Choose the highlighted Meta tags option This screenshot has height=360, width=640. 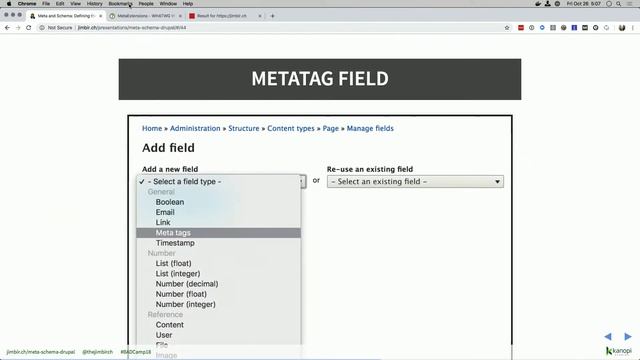click(x=219, y=233)
